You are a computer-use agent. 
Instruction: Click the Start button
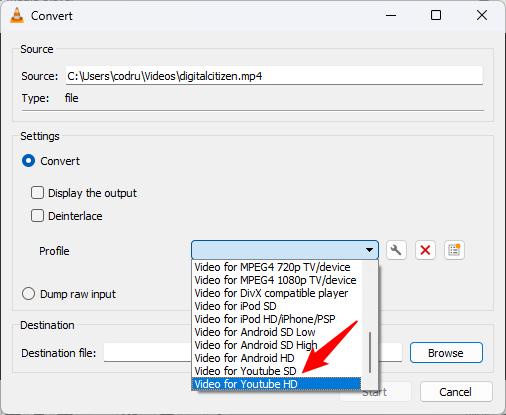375,392
